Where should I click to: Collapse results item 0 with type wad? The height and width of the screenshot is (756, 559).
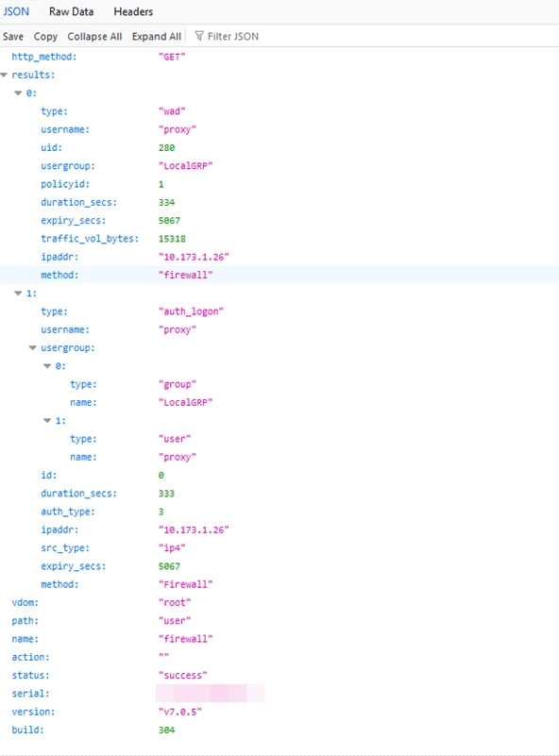click(18, 93)
